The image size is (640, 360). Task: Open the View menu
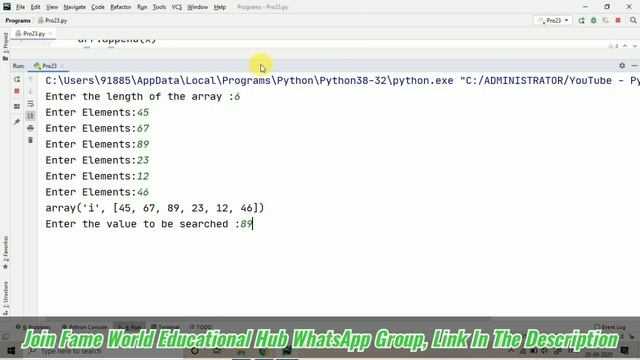click(52, 7)
